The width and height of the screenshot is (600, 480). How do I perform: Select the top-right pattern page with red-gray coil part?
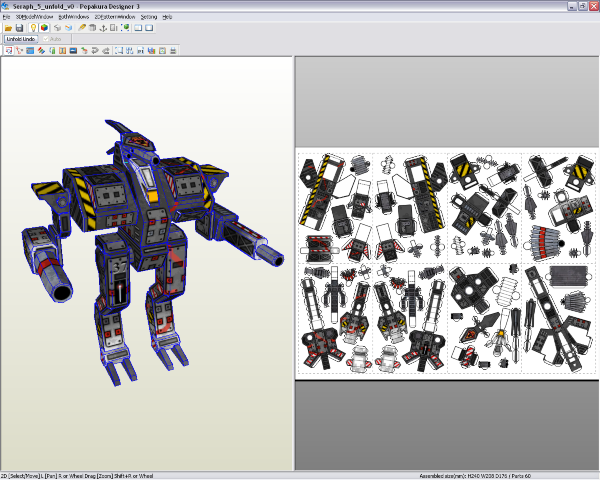[x=558, y=208]
